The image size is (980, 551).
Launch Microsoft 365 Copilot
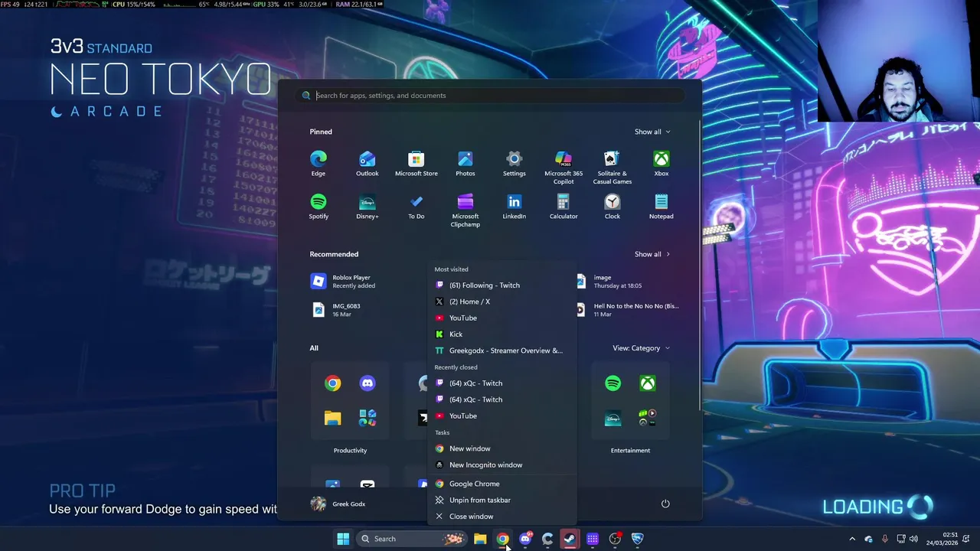pyautogui.click(x=563, y=166)
